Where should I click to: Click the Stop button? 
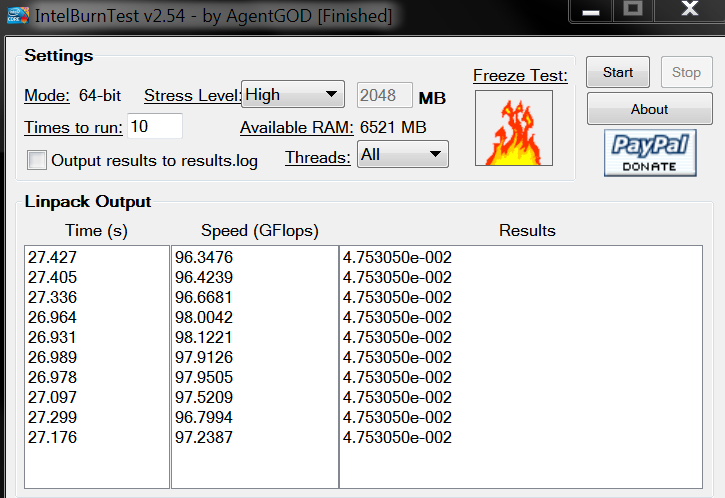[686, 72]
